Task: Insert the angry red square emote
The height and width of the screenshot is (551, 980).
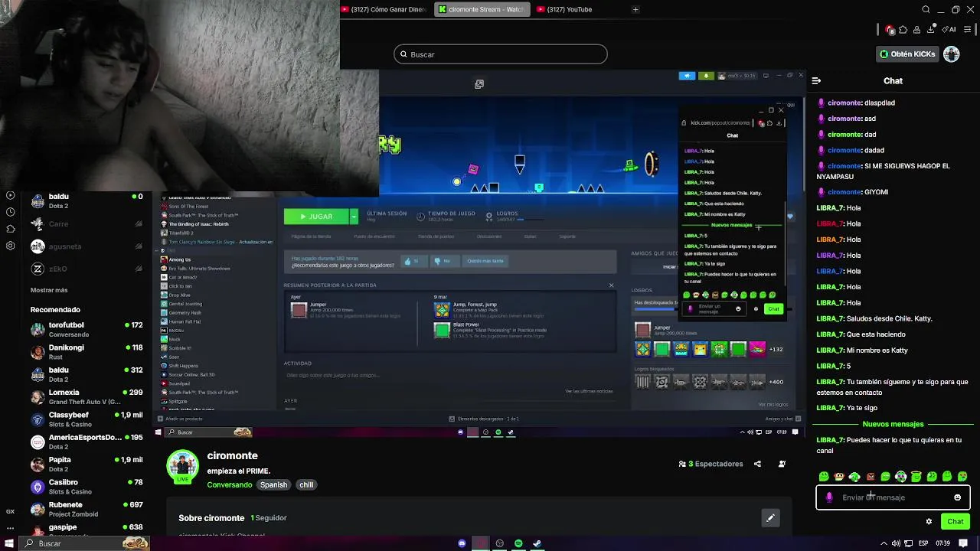Action: click(871, 477)
